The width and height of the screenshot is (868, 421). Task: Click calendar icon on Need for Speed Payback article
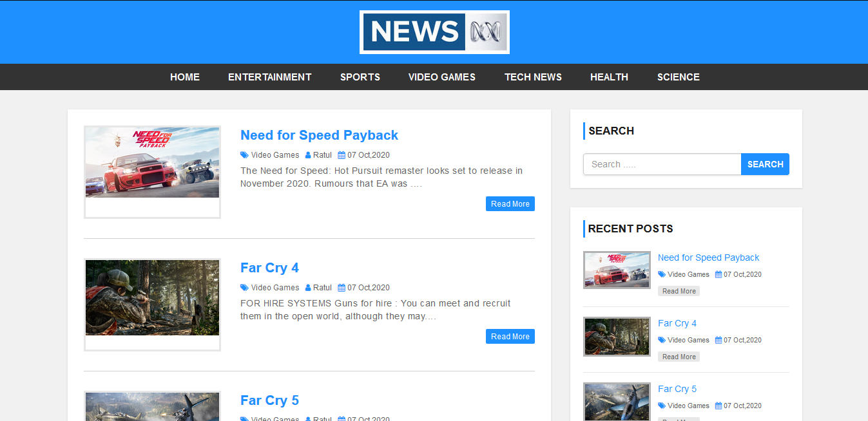(342, 155)
